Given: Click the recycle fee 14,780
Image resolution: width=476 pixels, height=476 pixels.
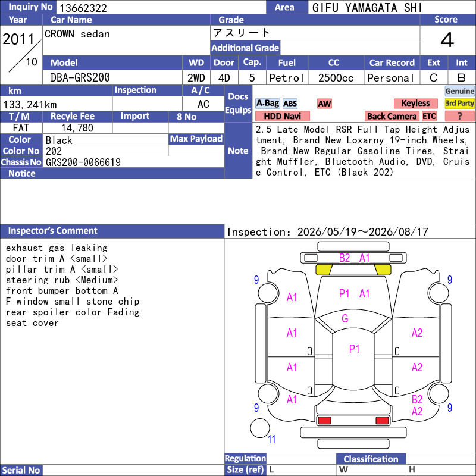Looking at the screenshot, I should click(77, 128).
